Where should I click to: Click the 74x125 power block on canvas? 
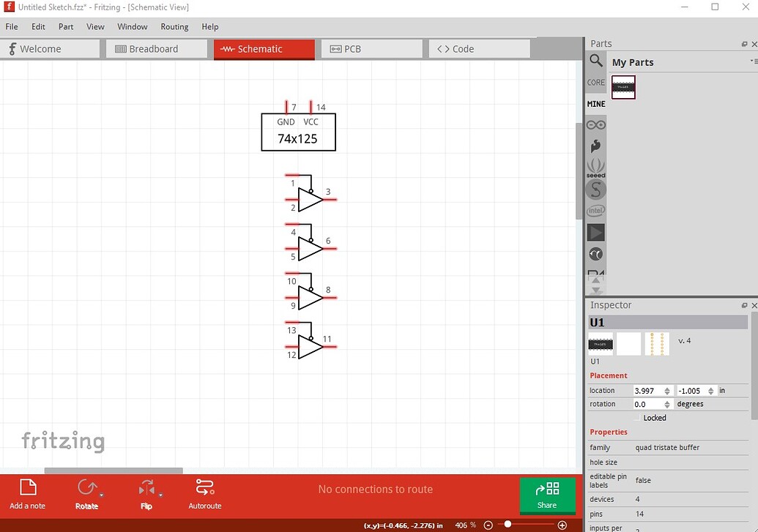(x=298, y=132)
